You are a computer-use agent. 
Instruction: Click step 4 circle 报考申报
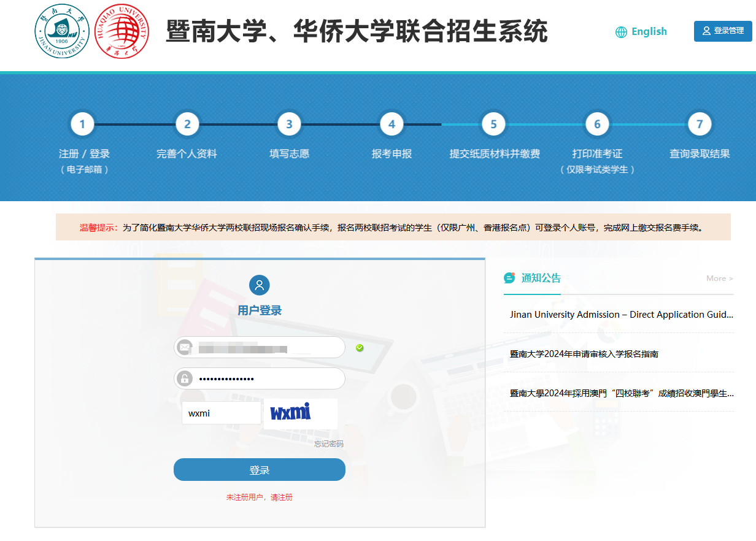[391, 125]
